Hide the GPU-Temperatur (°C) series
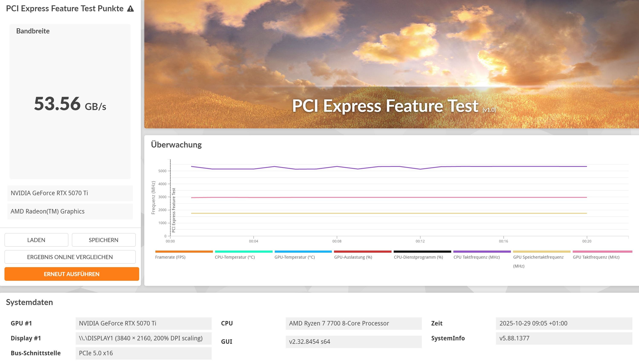This screenshot has width=639, height=364. click(x=294, y=257)
